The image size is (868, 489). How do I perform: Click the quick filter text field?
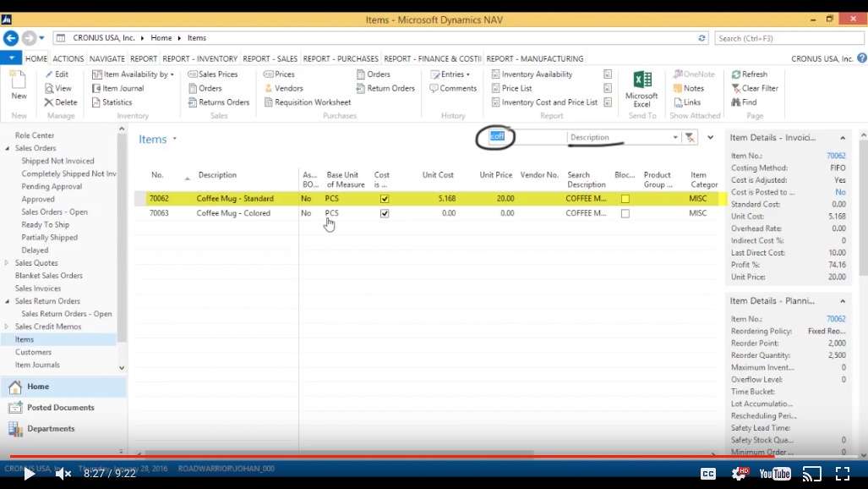[x=527, y=137]
